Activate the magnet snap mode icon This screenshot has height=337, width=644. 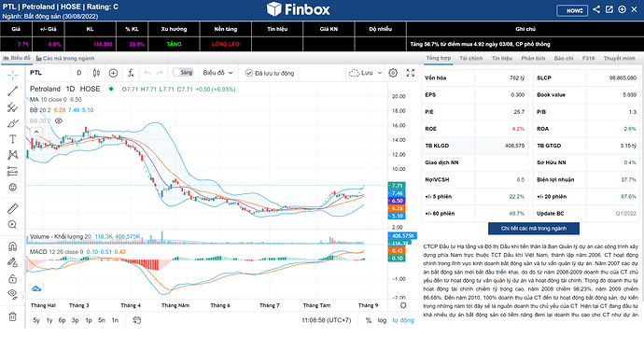[13, 246]
